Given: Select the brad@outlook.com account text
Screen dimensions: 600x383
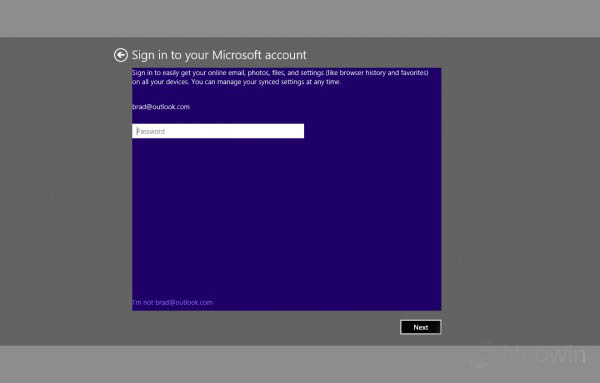Looking at the screenshot, I should (x=161, y=107).
